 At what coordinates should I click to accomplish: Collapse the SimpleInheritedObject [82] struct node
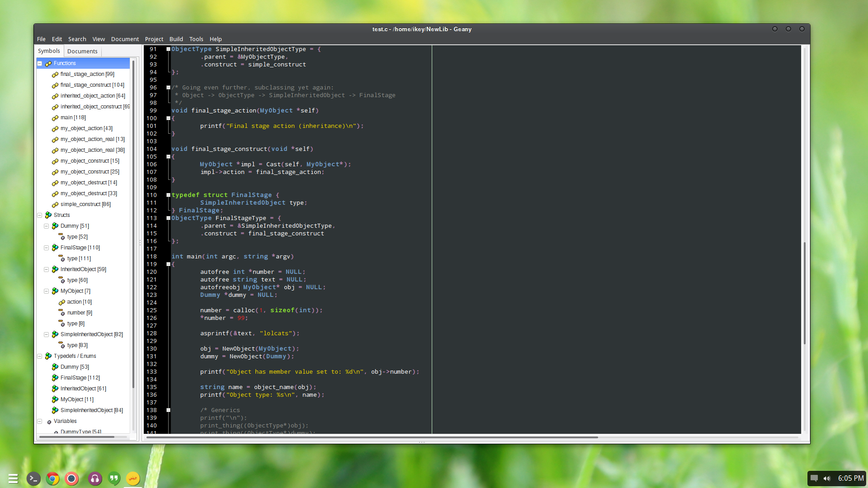tap(47, 334)
